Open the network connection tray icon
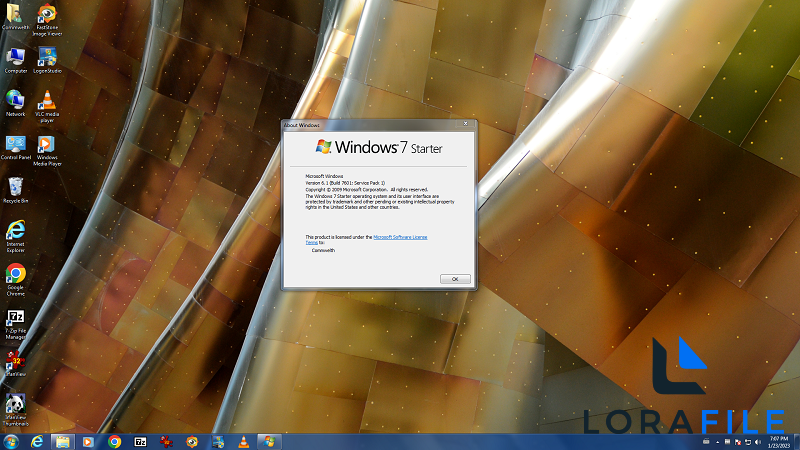This screenshot has height=450, width=800. click(x=747, y=442)
